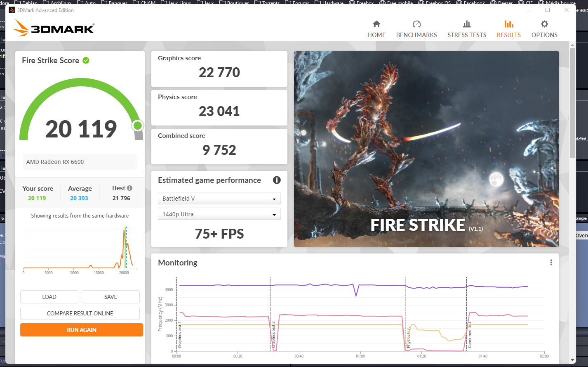Screen dimensions: 588x367
Task: Click the 3DMark logo in header
Action: [x=54, y=28]
